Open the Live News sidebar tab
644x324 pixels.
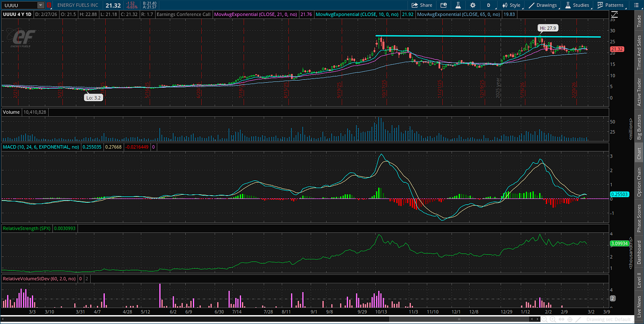pyautogui.click(x=639, y=305)
